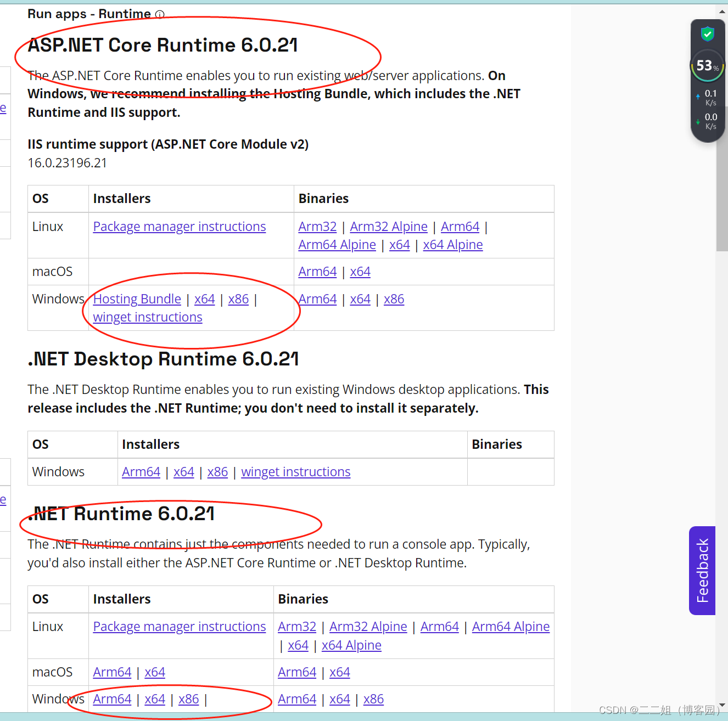The height and width of the screenshot is (721, 728).
Task: Click the scrollbar up arrow
Action: tap(722, 11)
